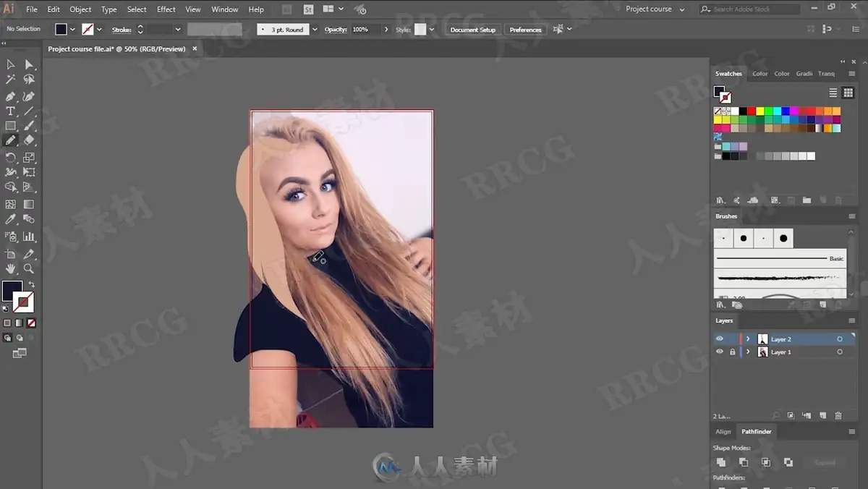Viewport: 868px width, 489px height.
Task: Select the Basic brush stroke
Action: [x=779, y=258]
